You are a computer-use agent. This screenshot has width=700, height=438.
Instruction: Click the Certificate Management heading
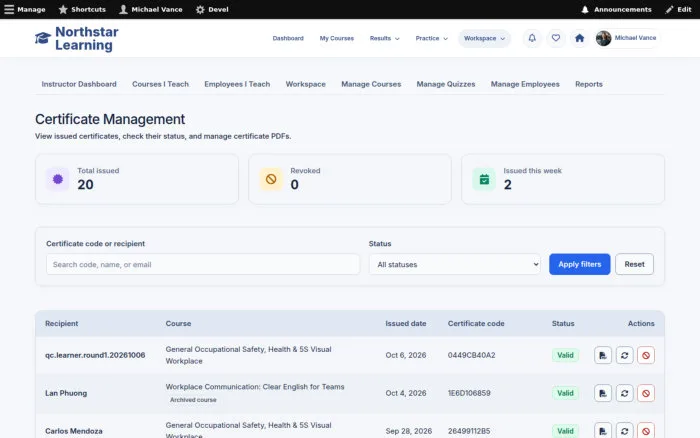pos(110,119)
